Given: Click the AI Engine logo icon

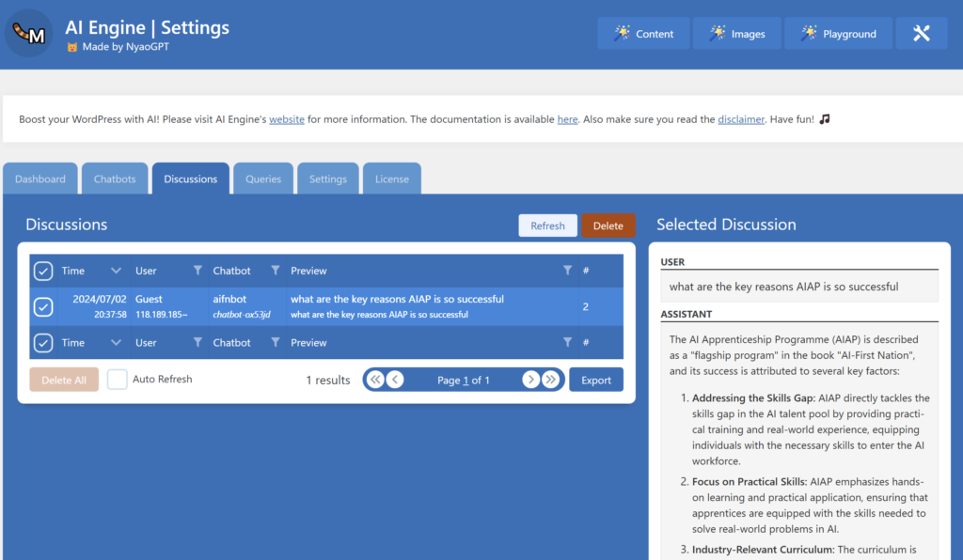Looking at the screenshot, I should point(28,34).
